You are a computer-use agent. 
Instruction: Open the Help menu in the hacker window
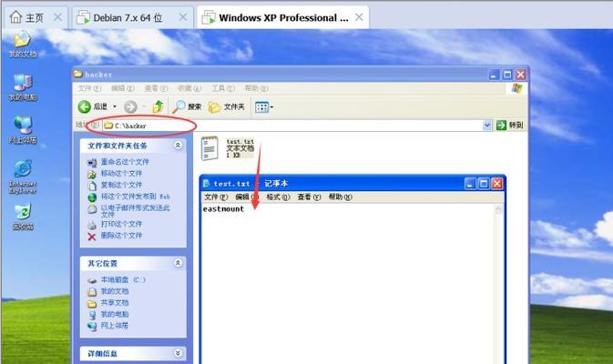pyautogui.click(x=257, y=88)
